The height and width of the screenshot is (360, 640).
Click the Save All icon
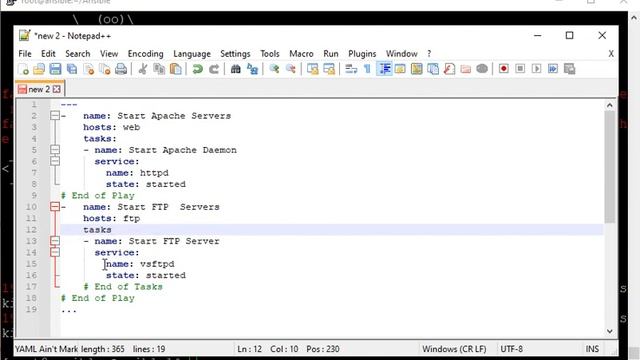pyautogui.click(x=72, y=69)
